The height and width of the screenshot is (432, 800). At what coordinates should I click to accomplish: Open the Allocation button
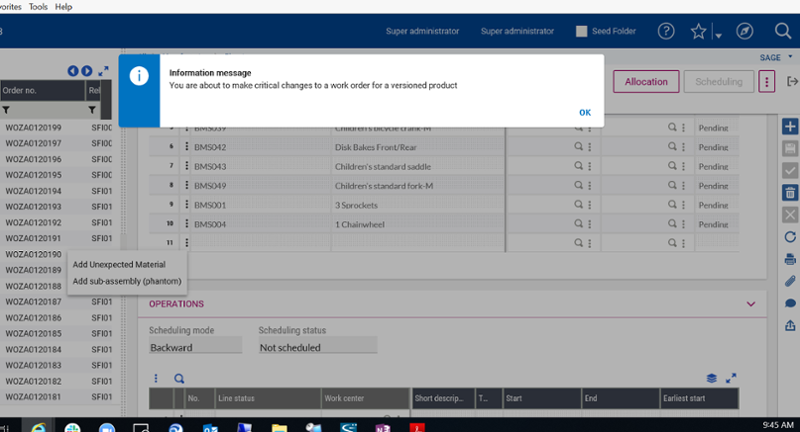(x=646, y=82)
